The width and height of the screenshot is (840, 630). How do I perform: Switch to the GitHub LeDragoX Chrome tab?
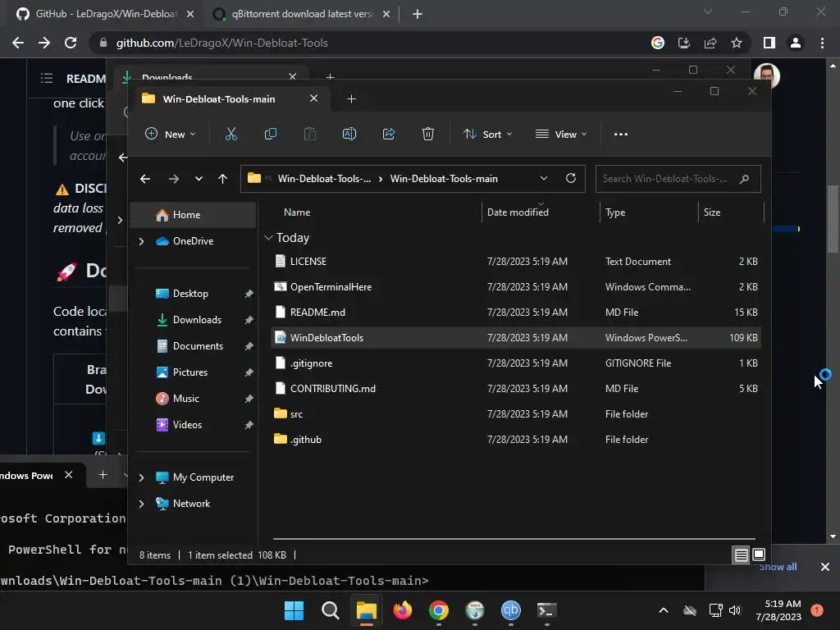(106, 14)
